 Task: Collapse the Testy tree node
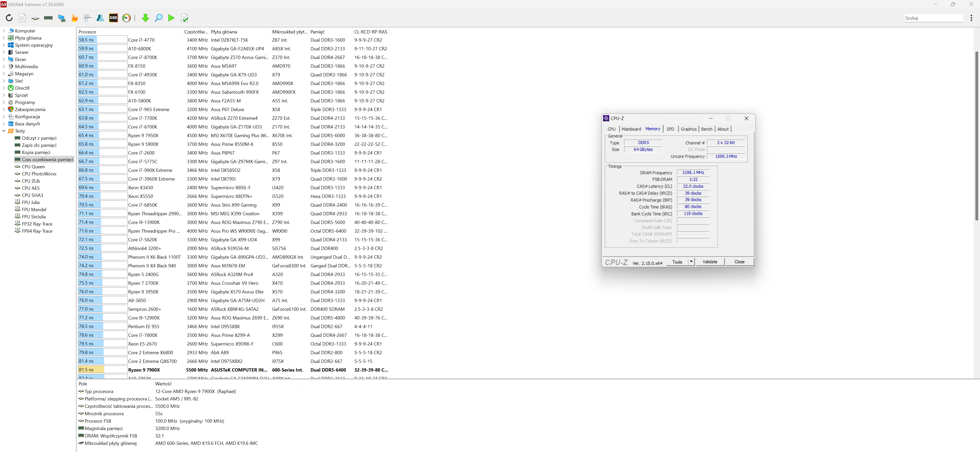click(x=4, y=131)
